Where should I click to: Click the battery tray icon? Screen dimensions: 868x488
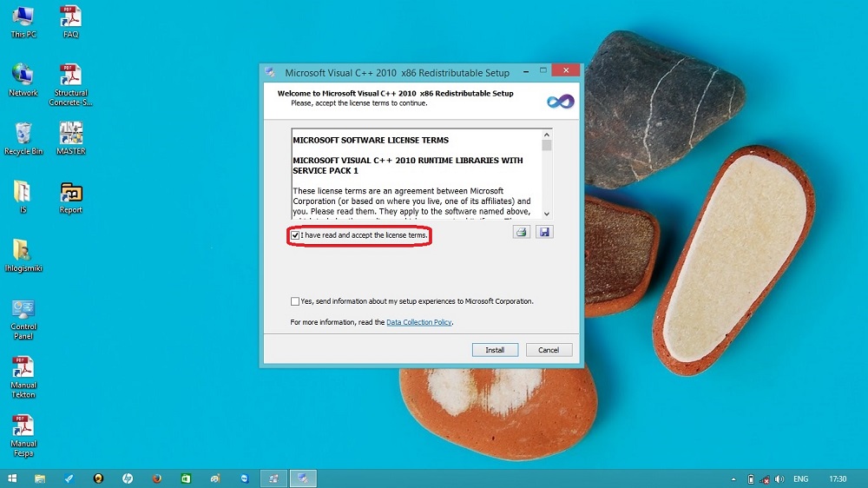coord(751,479)
